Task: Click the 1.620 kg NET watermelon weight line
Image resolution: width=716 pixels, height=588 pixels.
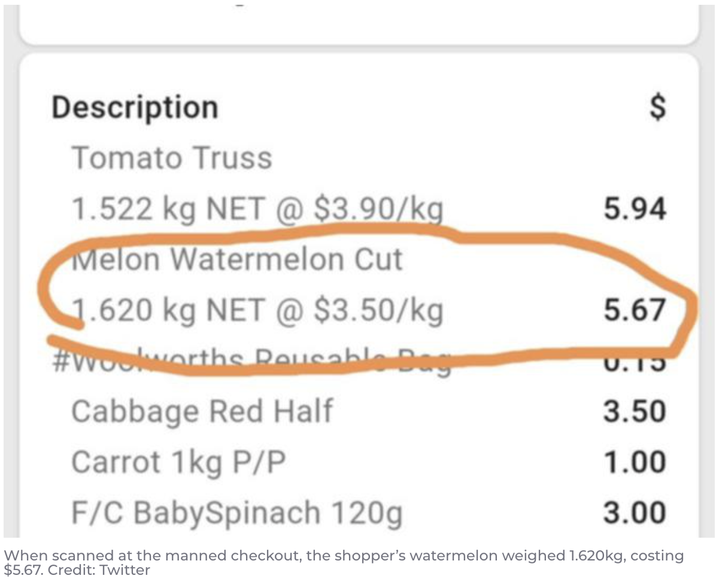Action: (257, 310)
